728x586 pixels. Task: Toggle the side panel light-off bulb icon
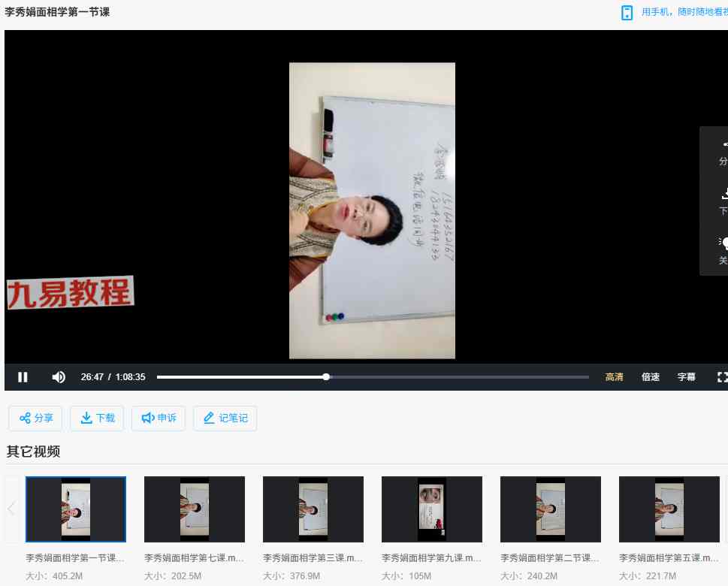723,243
